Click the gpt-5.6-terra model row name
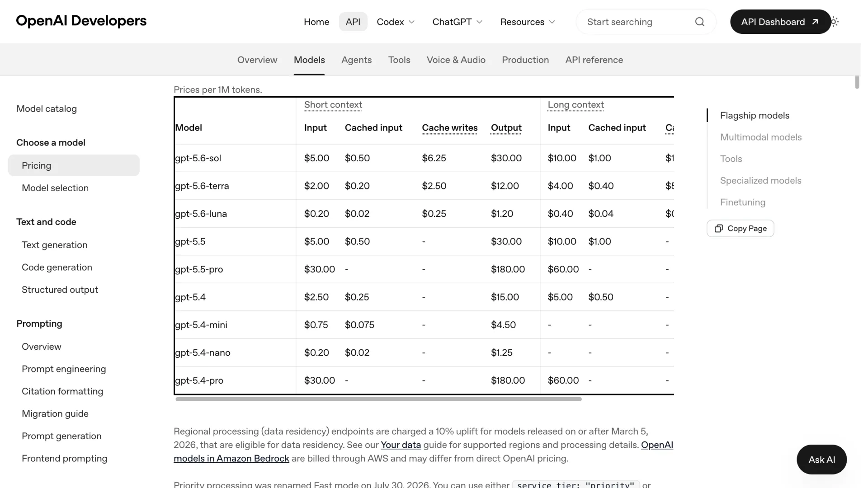This screenshot has height=488, width=868. pos(202,186)
